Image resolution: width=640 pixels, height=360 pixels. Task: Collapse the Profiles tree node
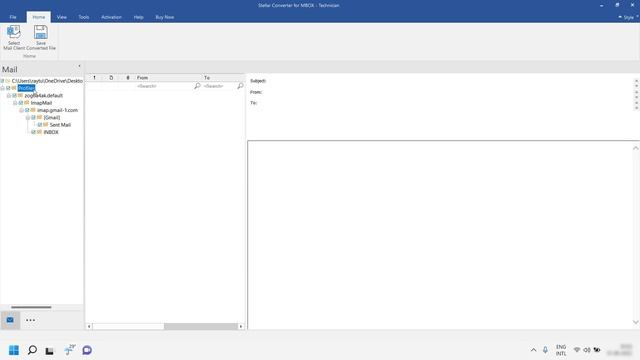coord(2,88)
